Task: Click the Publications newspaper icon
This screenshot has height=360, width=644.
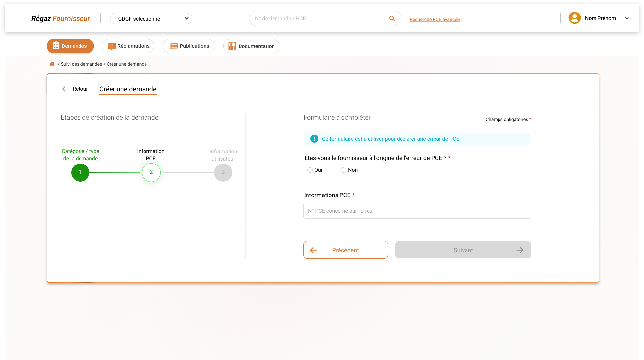Action: click(x=174, y=46)
